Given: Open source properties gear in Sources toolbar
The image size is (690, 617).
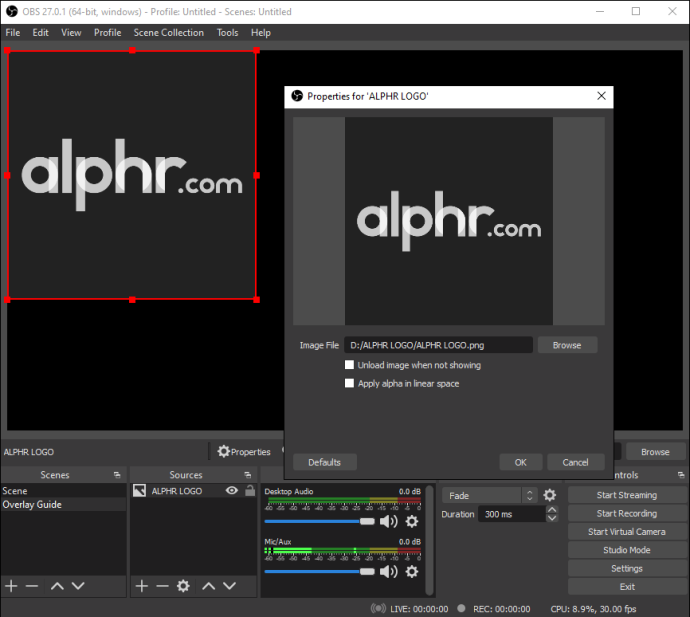Looking at the screenshot, I should 183,586.
